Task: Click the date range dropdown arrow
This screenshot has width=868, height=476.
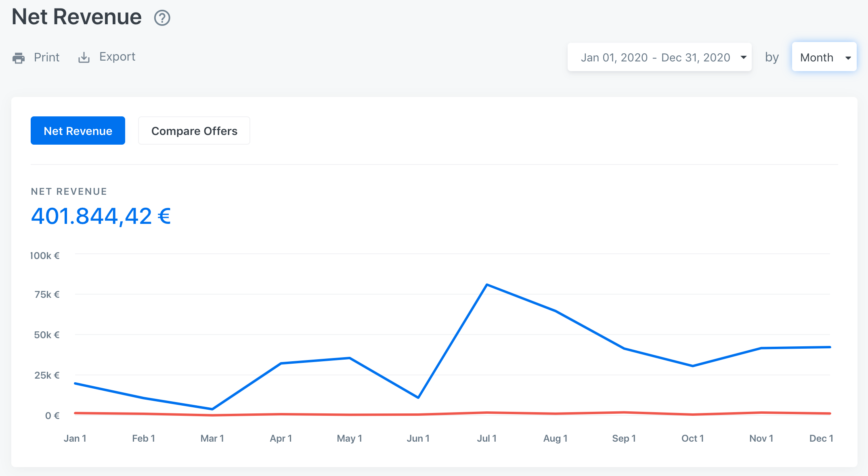Action: [x=743, y=57]
